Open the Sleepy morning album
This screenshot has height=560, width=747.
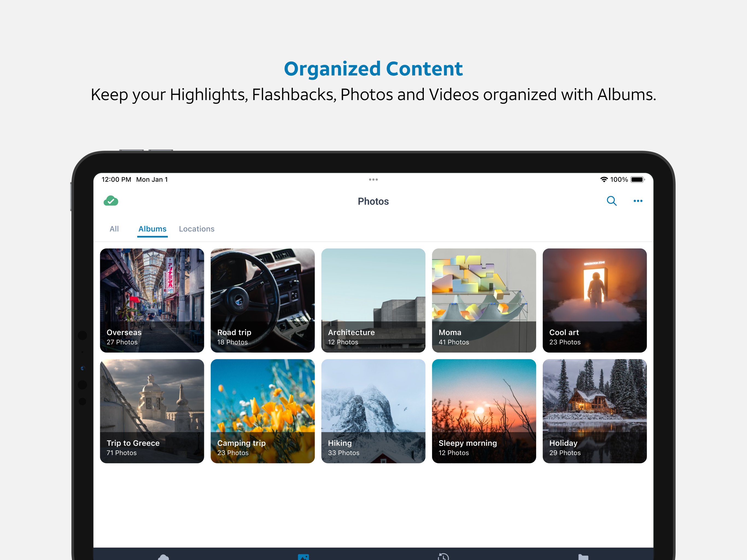point(484,411)
